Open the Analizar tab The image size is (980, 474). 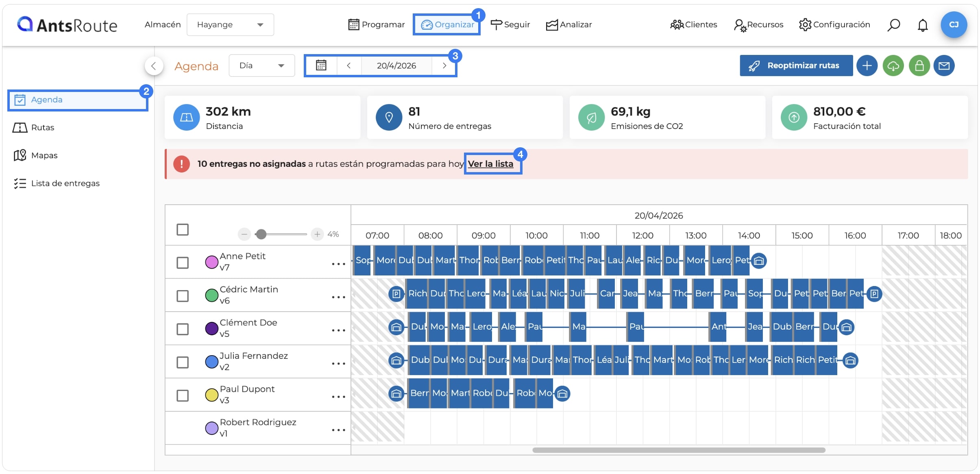coord(568,25)
